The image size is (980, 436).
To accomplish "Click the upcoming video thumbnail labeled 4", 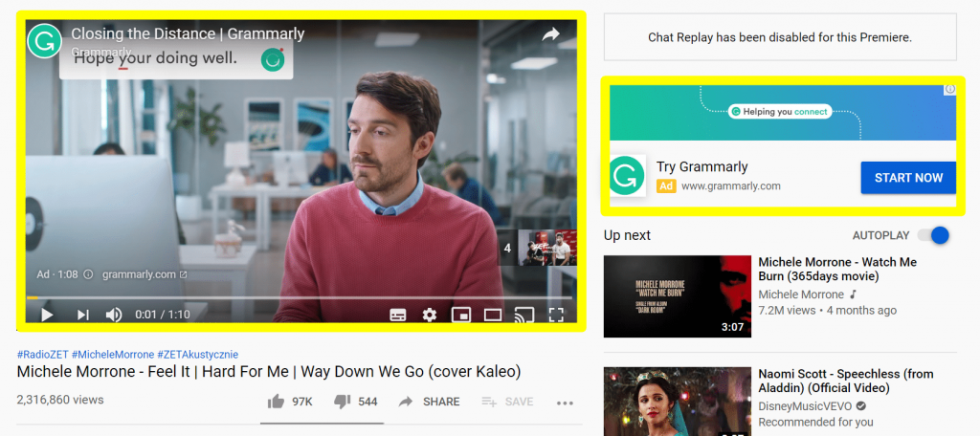I will [x=538, y=248].
